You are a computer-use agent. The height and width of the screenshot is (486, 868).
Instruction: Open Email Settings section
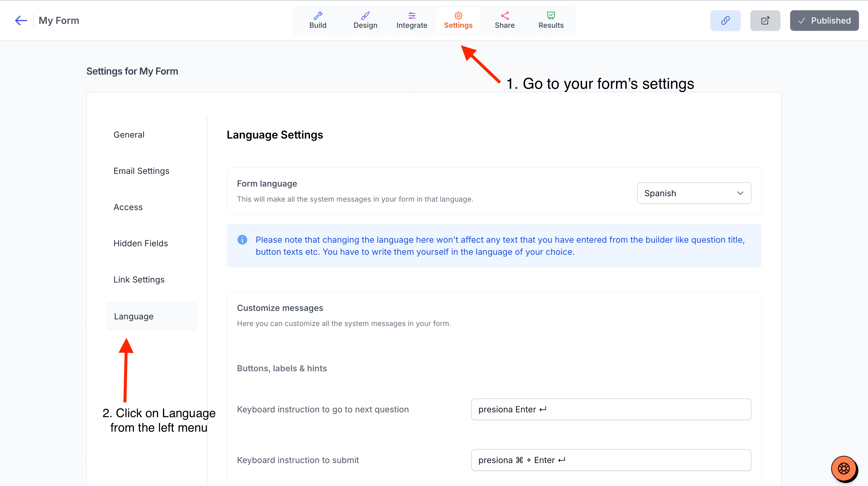tap(141, 171)
